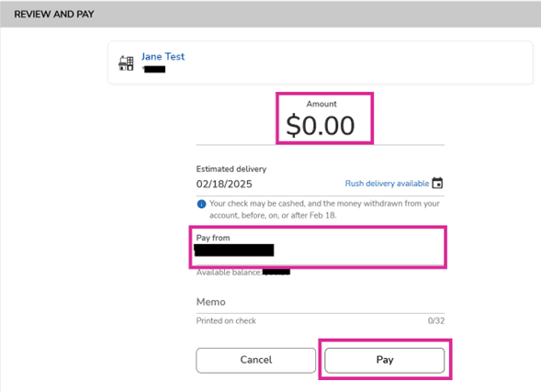Focus the Memo text field
The width and height of the screenshot is (541, 392).
click(321, 302)
